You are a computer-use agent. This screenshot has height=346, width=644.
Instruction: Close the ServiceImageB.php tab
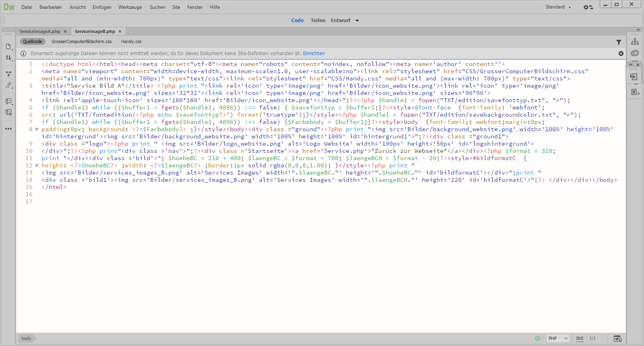click(120, 31)
